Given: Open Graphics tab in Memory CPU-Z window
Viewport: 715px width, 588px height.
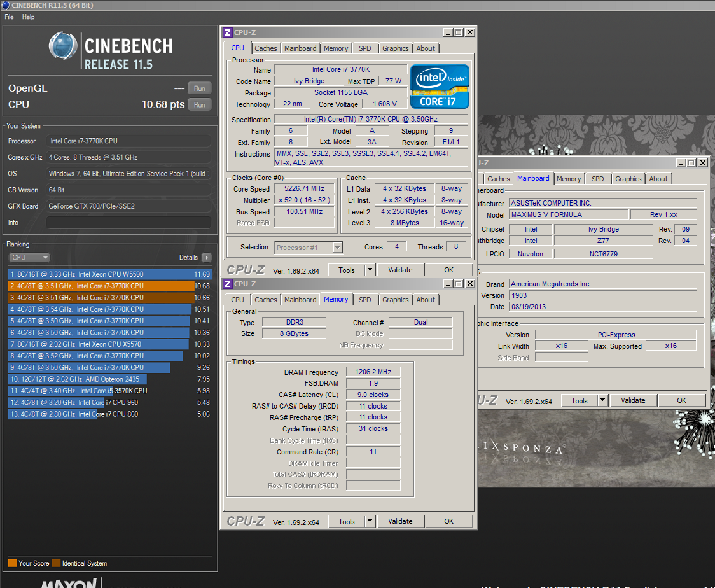Looking at the screenshot, I should pos(395,300).
